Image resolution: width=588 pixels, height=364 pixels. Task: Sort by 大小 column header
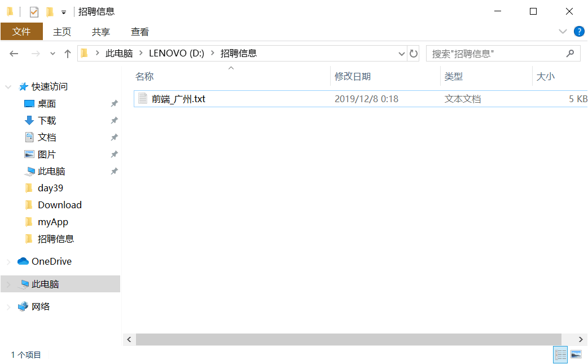tap(545, 77)
